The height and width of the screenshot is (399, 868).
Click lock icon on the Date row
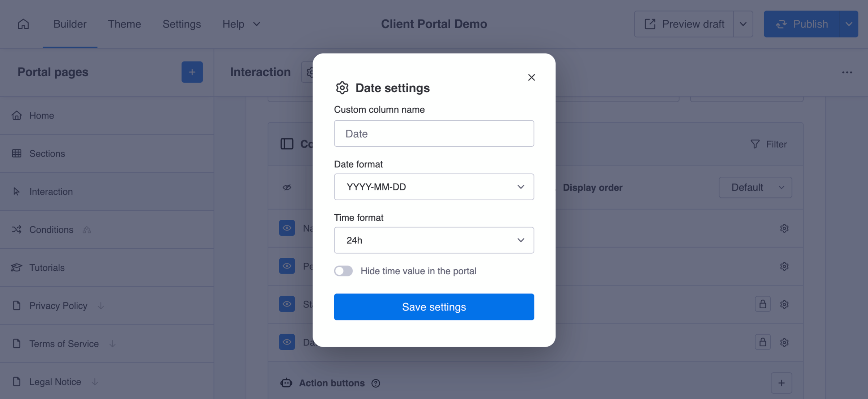coord(762,342)
